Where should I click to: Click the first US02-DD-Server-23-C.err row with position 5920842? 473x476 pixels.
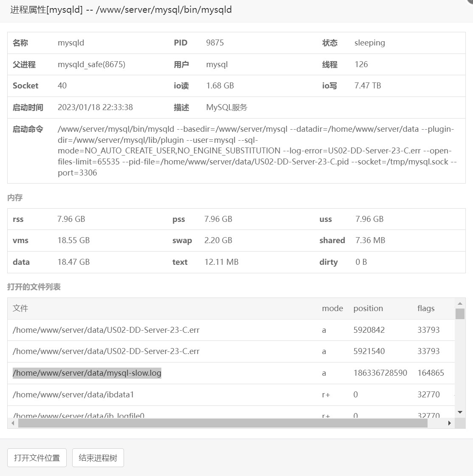(x=231, y=330)
